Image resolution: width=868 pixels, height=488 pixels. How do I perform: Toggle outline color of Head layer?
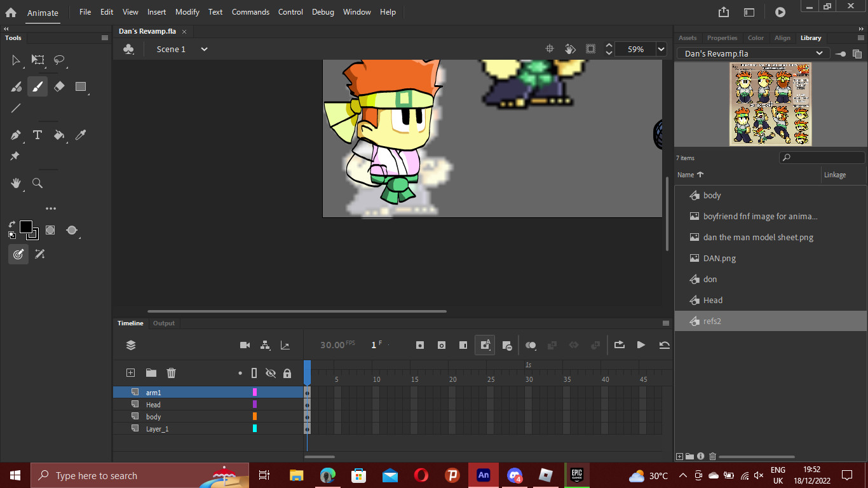[255, 405]
